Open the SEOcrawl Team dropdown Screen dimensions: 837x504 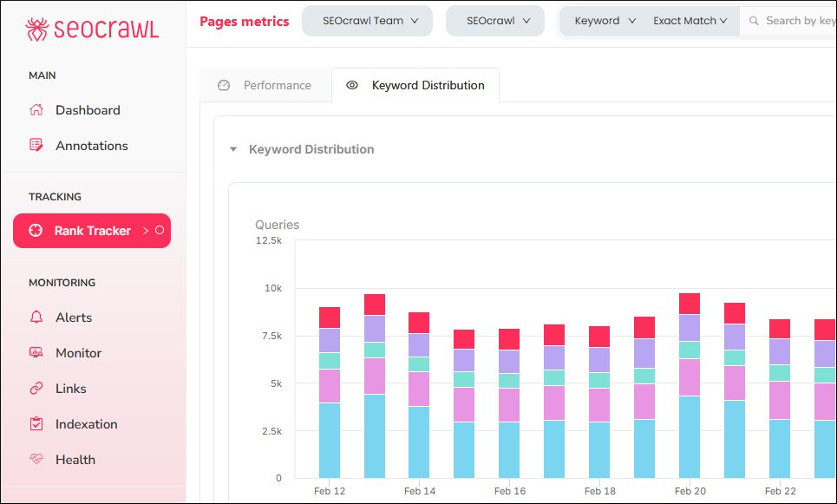coord(367,21)
